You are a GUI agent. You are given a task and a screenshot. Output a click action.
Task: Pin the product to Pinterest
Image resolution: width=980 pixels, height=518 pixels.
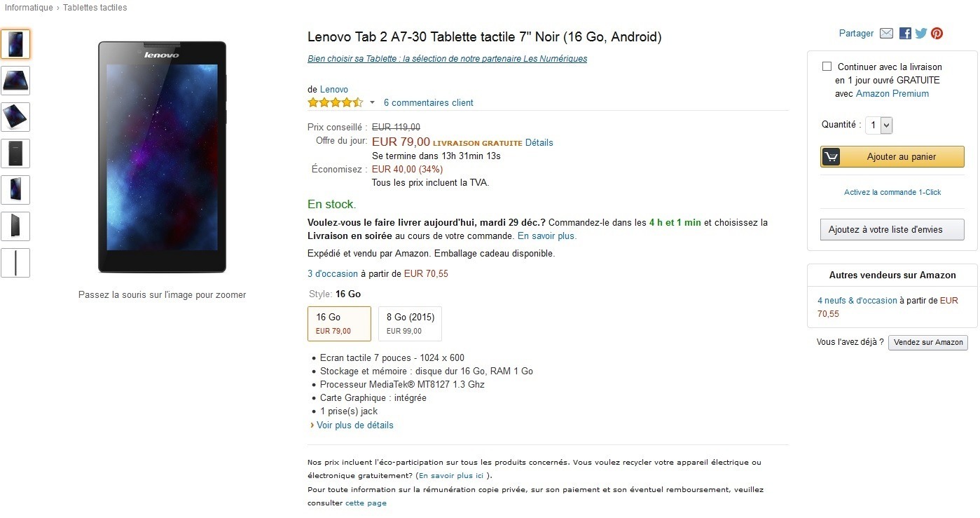point(937,33)
